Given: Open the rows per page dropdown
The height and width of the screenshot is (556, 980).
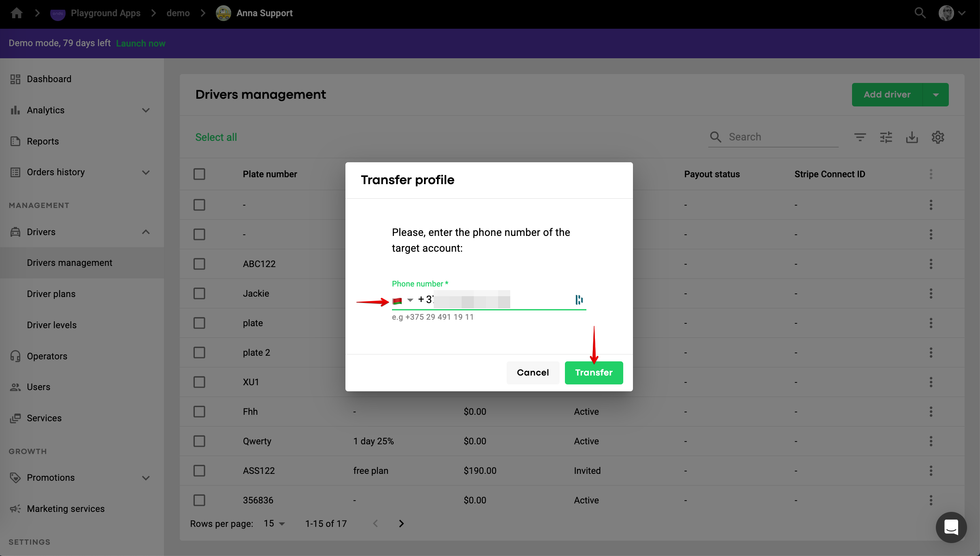Looking at the screenshot, I should pyautogui.click(x=274, y=524).
